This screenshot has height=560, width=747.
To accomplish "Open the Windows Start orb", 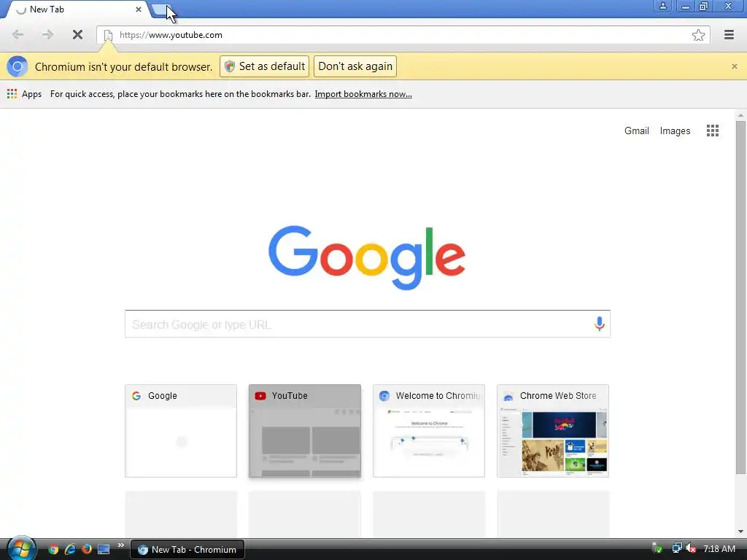I will tap(21, 548).
